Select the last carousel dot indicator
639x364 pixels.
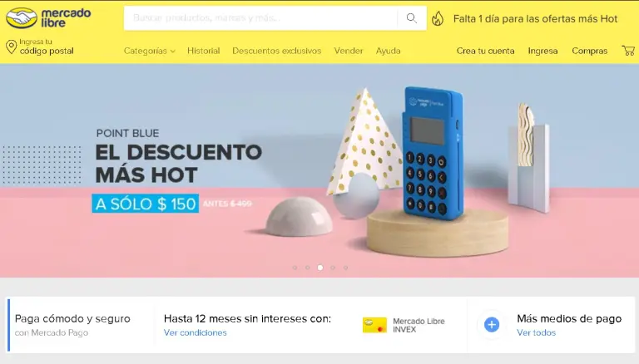point(345,268)
